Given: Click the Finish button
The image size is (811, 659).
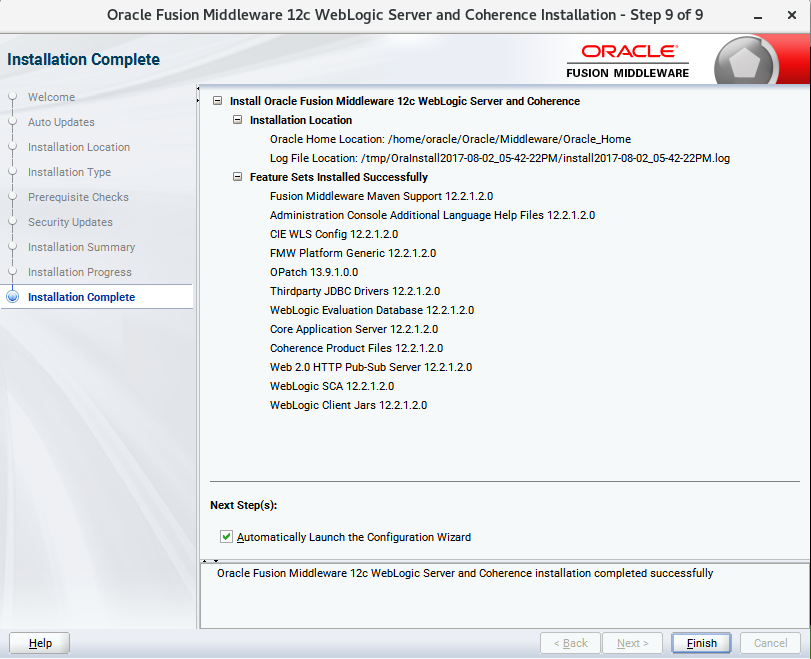Looking at the screenshot, I should [701, 643].
